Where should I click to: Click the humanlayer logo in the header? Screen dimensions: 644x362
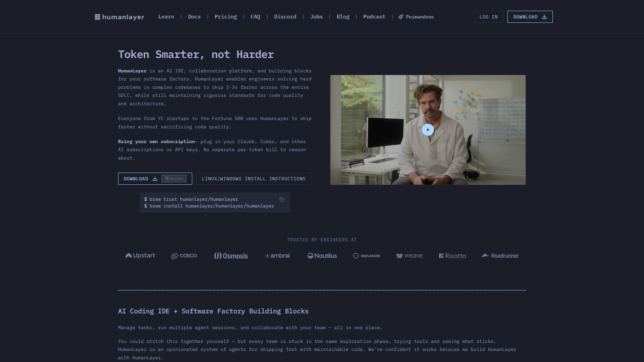(119, 17)
